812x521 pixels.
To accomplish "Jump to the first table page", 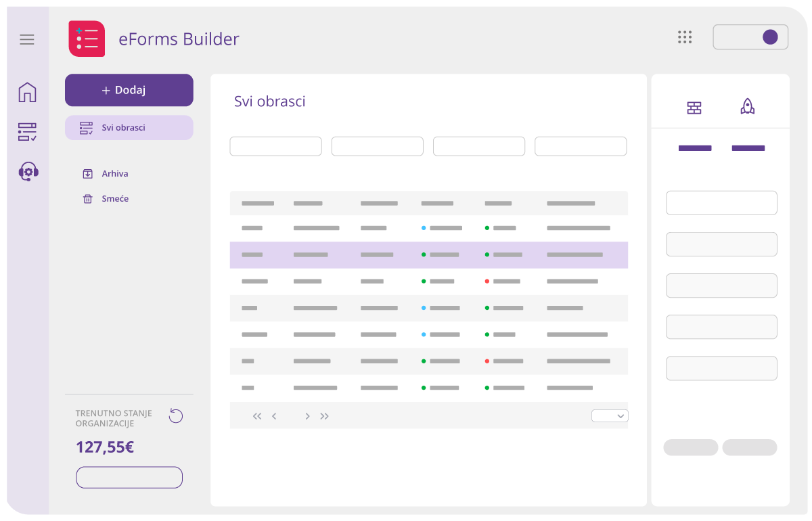I will tap(257, 416).
